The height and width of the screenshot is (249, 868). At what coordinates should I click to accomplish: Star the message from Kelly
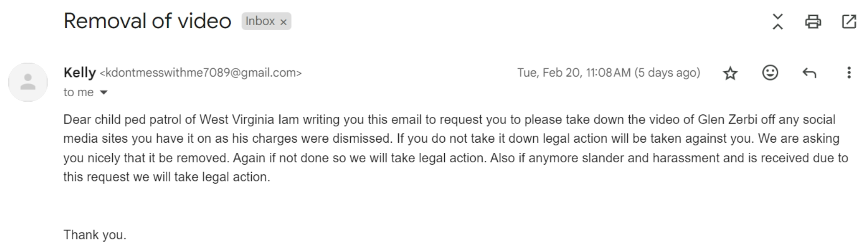click(x=731, y=73)
